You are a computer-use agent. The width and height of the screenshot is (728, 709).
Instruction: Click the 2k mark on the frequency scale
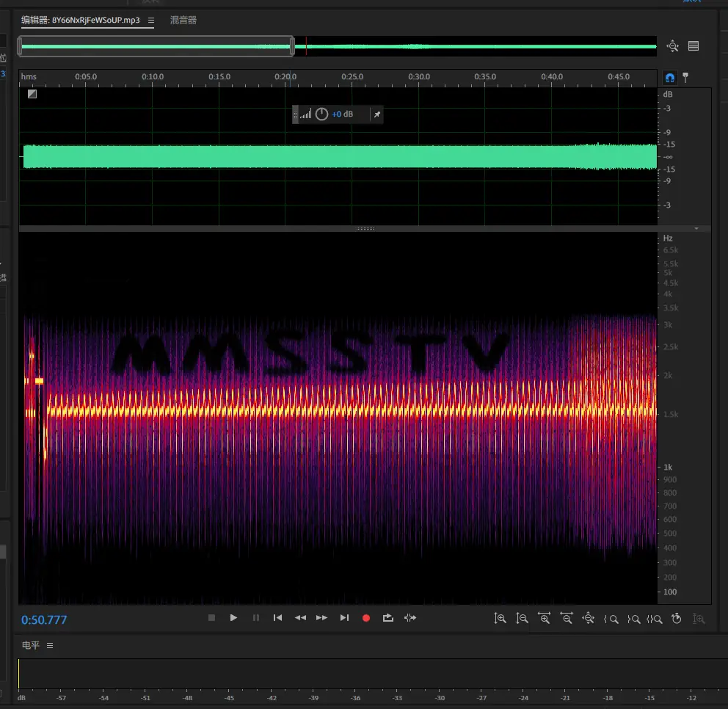668,375
